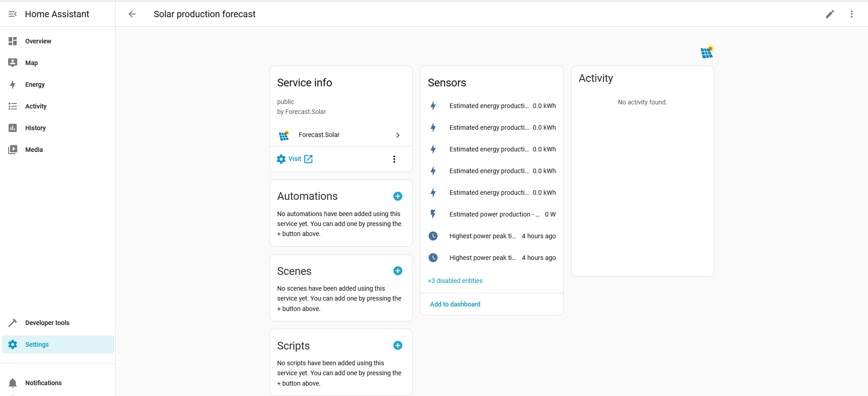
Task: Open the Service info three-dot menu
Action: point(394,159)
